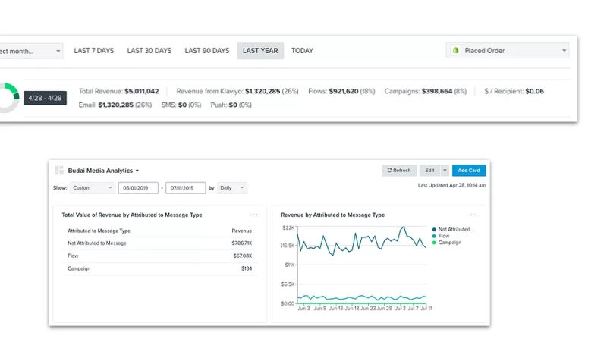The width and height of the screenshot is (607, 364).
Task: Click the Revenue from Klaviyo $1,320,285 value
Action: pos(263,91)
